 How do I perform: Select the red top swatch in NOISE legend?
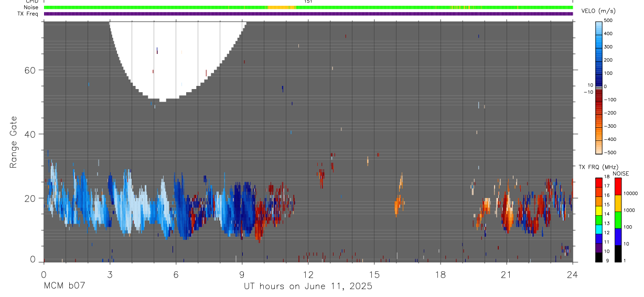pos(618,186)
